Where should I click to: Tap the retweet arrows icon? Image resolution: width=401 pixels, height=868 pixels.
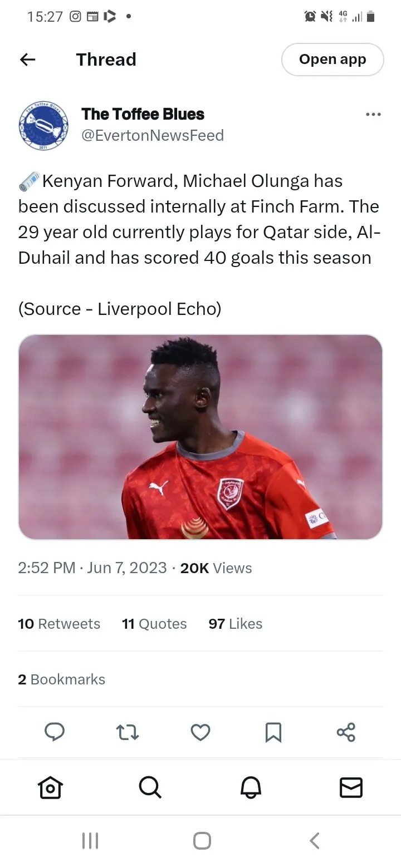[x=128, y=732]
